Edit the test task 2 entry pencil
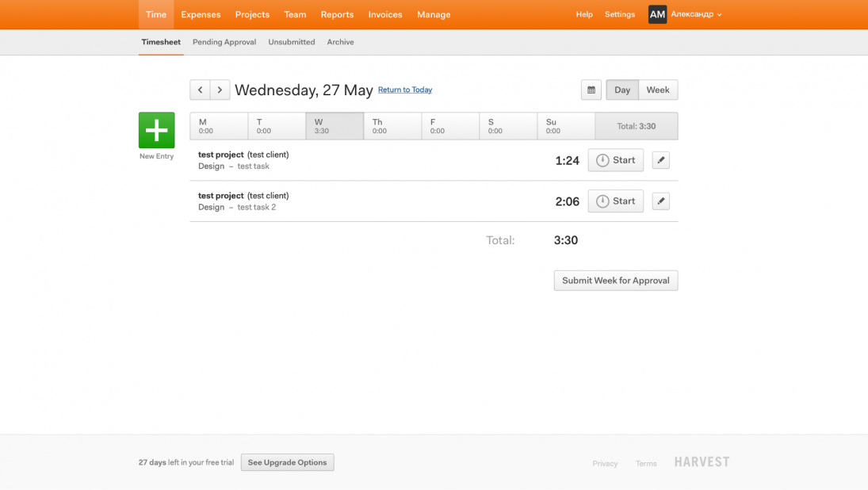 coord(661,201)
